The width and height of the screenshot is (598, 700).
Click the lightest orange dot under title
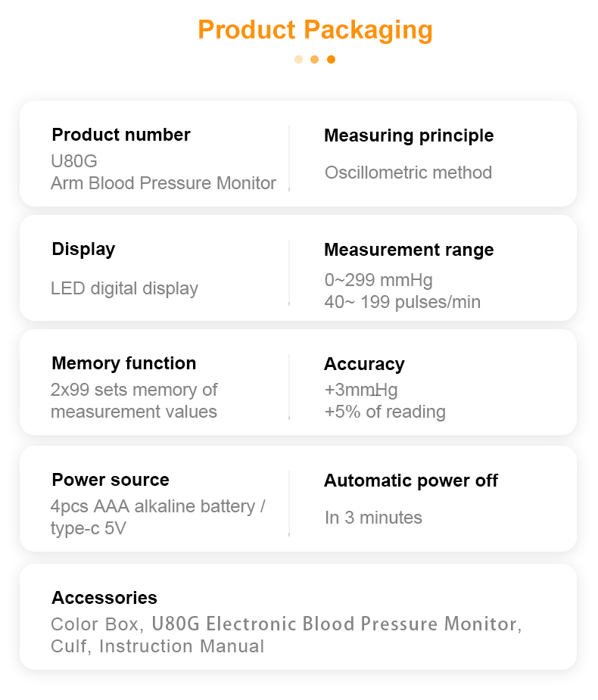coord(299,59)
